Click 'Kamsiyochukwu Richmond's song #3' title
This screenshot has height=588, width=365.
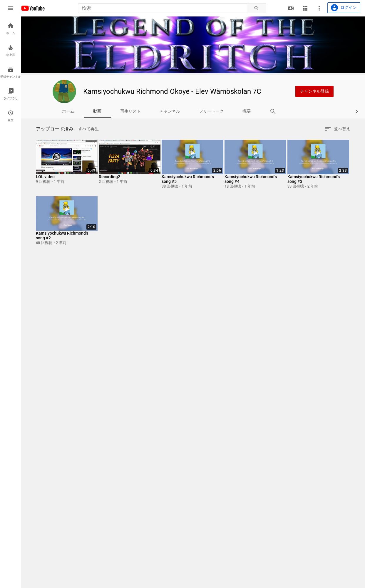pos(314,179)
